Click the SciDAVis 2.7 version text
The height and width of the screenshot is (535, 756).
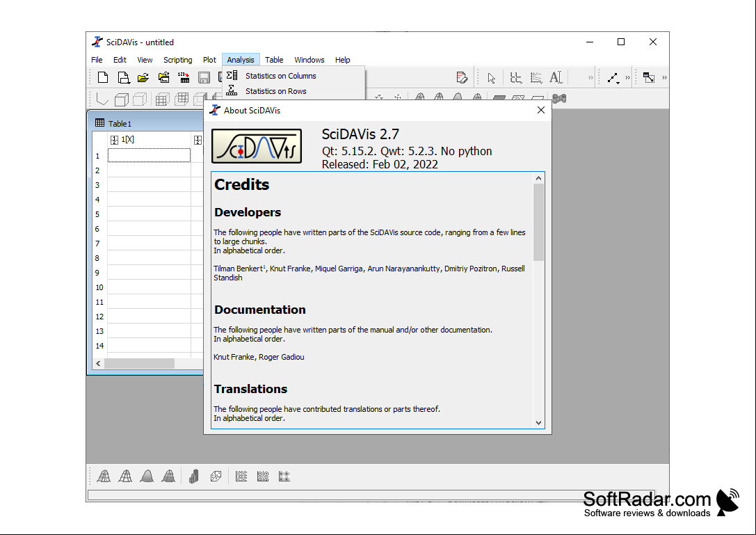coord(360,134)
